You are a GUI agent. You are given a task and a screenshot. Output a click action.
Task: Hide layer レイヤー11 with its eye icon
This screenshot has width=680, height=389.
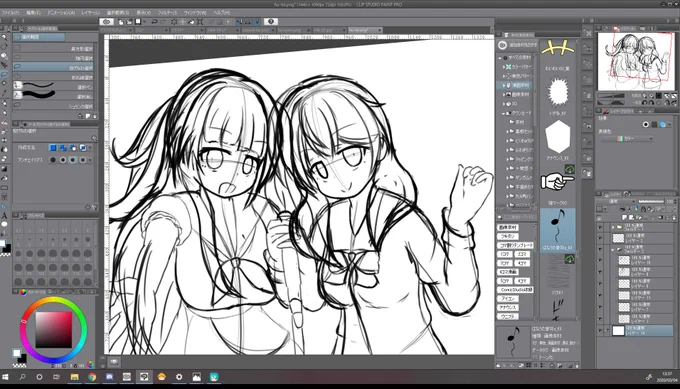(x=600, y=295)
